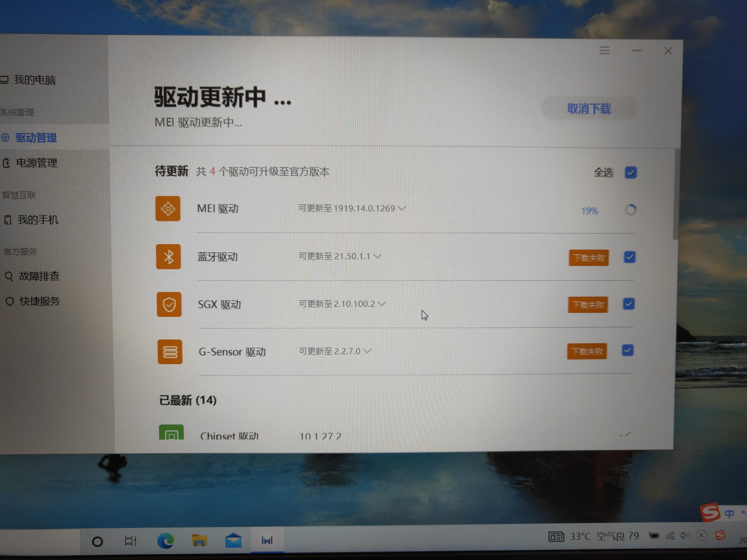Open File Explorer from taskbar
The width and height of the screenshot is (747, 560).
[x=199, y=540]
